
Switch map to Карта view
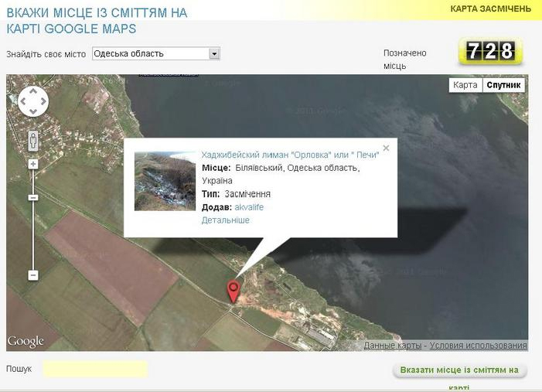pos(465,85)
